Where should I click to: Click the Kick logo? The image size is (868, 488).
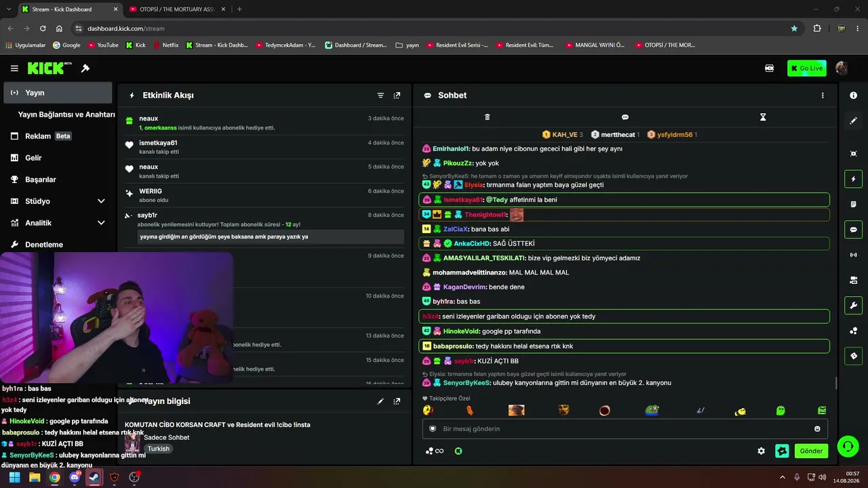50,68
